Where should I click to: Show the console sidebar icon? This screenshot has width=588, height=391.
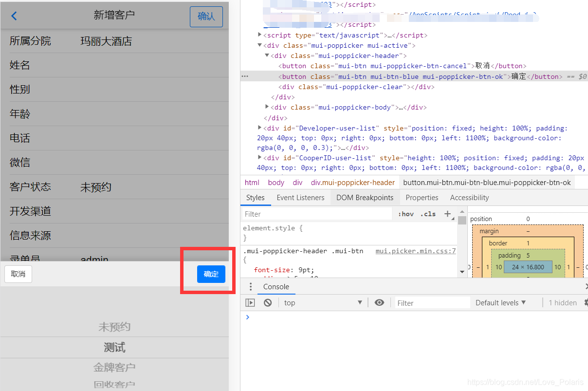250,303
